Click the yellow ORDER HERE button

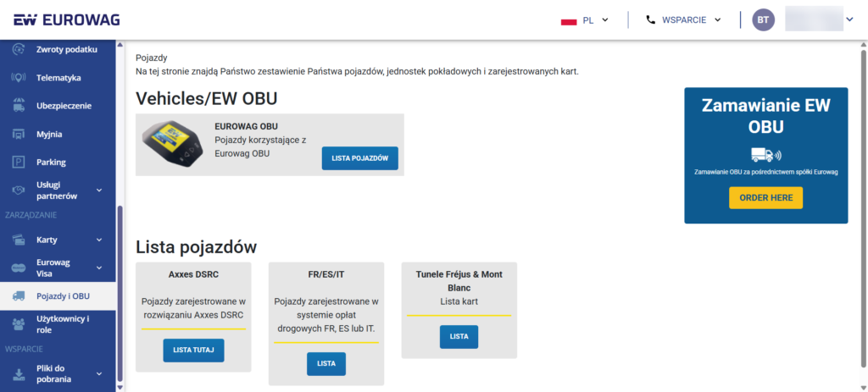point(765,198)
